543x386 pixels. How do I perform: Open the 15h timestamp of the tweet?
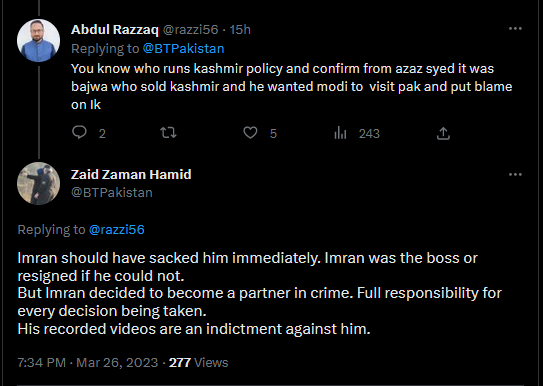(x=240, y=30)
